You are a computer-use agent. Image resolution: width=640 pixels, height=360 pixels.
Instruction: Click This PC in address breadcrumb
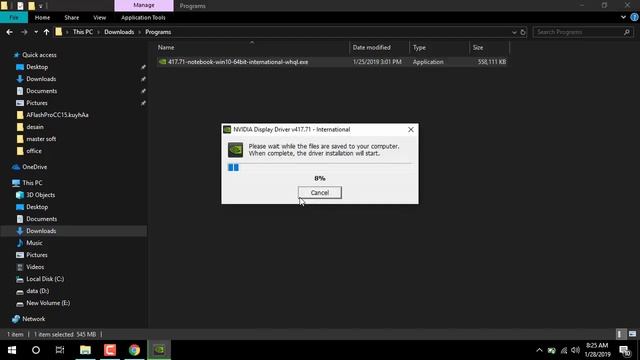(83, 32)
